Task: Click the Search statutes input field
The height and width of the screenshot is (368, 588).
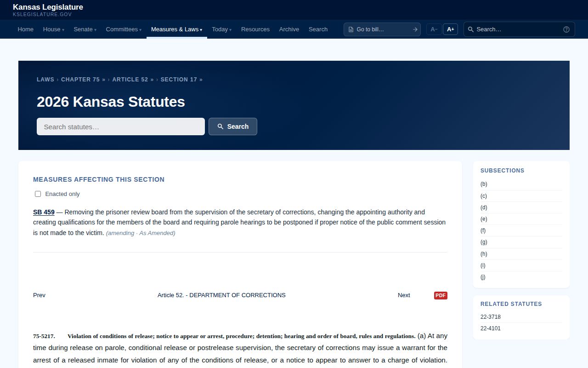Action: 121,126
